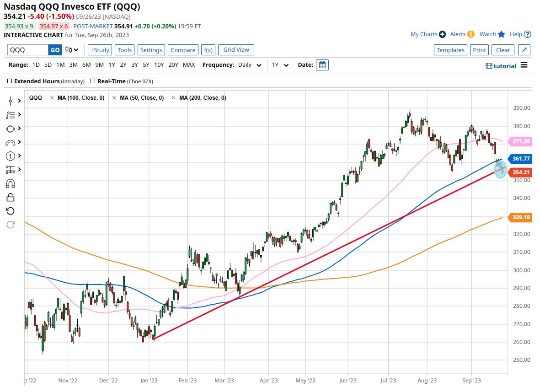Click the Compare button
This screenshot has height=392, width=540.
tap(183, 50)
